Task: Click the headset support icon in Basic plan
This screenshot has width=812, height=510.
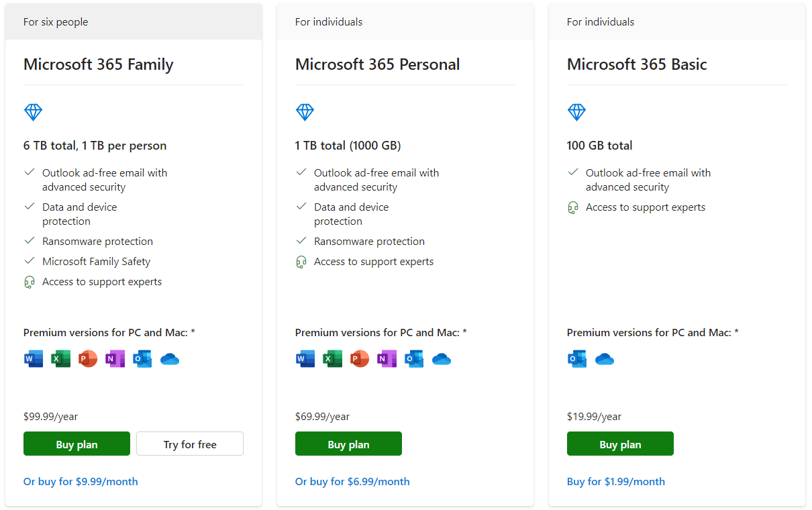Action: coord(573,208)
